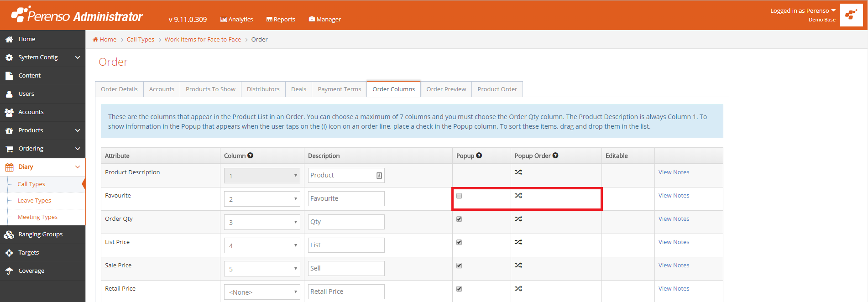Click the Product description input field
This screenshot has width=868, height=302.
pyautogui.click(x=346, y=176)
